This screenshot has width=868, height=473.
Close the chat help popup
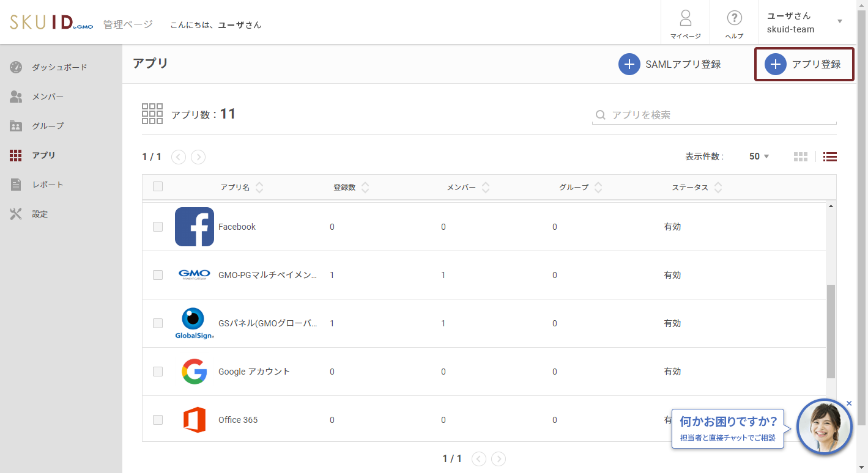pyautogui.click(x=848, y=403)
